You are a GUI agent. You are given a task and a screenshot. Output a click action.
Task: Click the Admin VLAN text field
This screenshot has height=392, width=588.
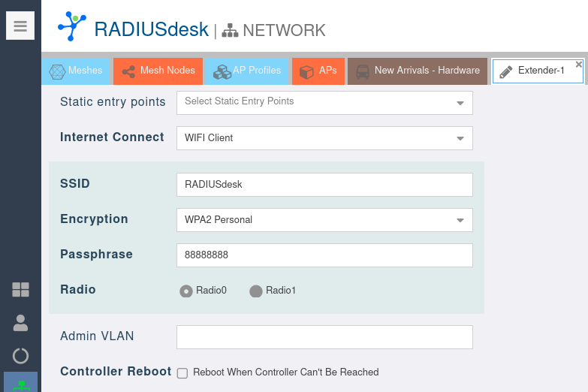click(324, 337)
